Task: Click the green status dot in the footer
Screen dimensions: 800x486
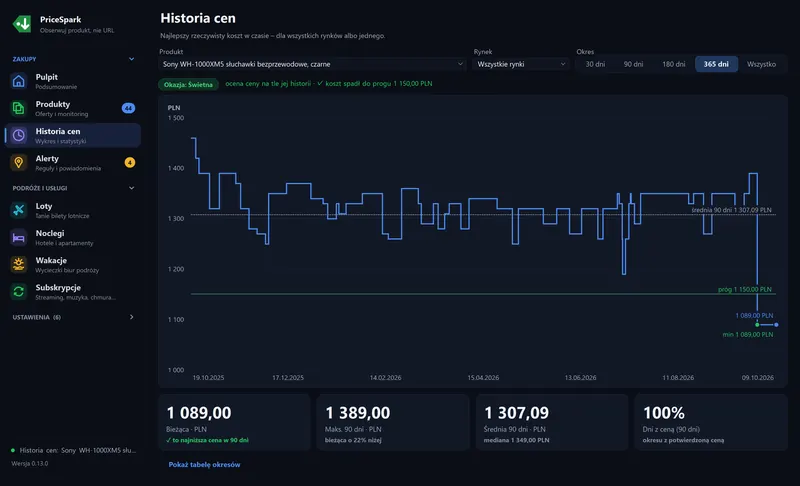Action: [x=13, y=450]
